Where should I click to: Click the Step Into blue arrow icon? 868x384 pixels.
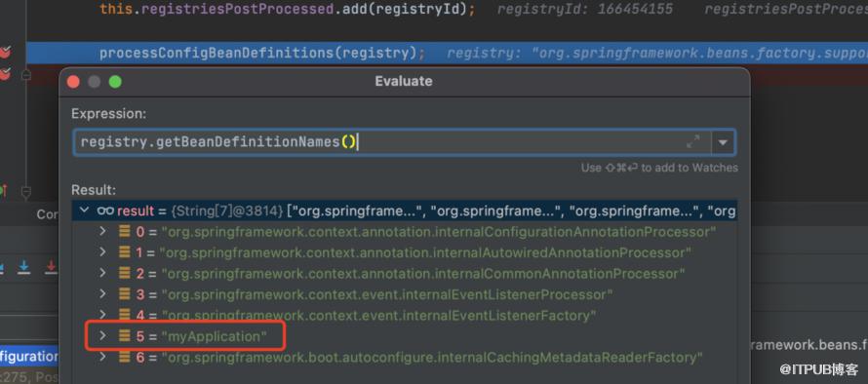(x=23, y=268)
